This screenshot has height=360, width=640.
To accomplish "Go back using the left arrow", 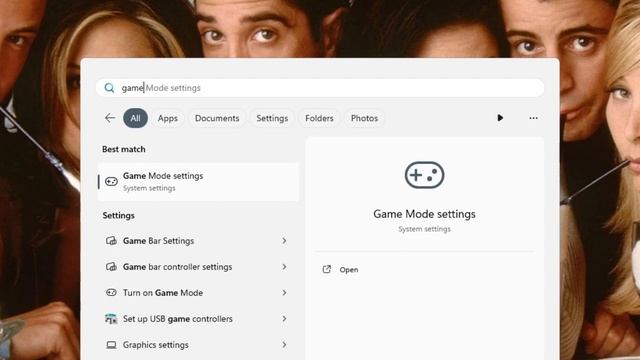I will (110, 118).
